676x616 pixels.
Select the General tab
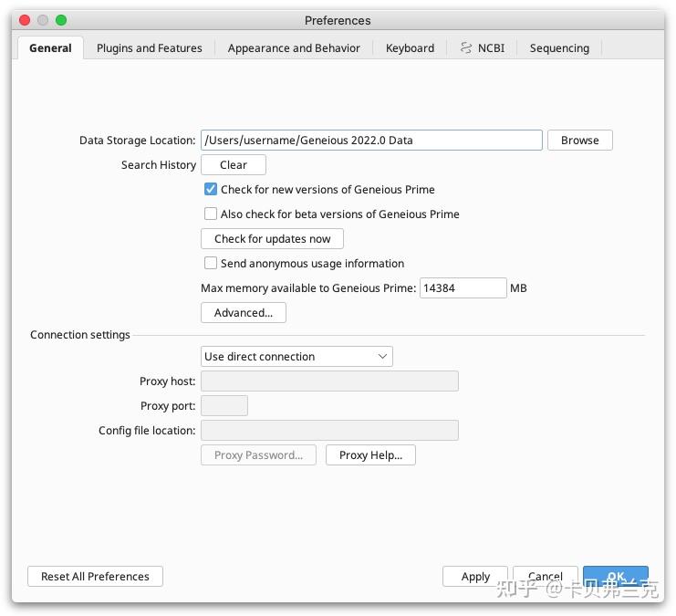pos(50,48)
